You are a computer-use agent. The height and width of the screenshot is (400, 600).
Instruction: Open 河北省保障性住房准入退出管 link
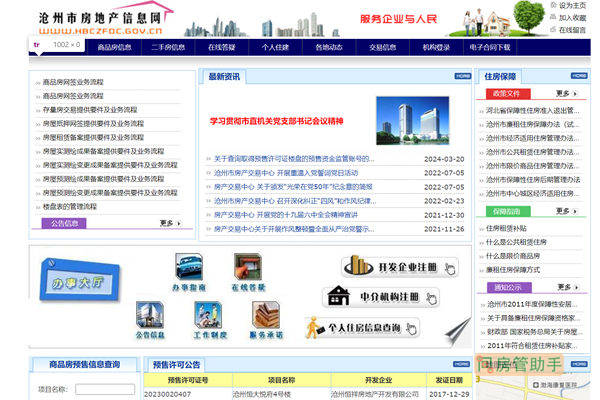(533, 111)
